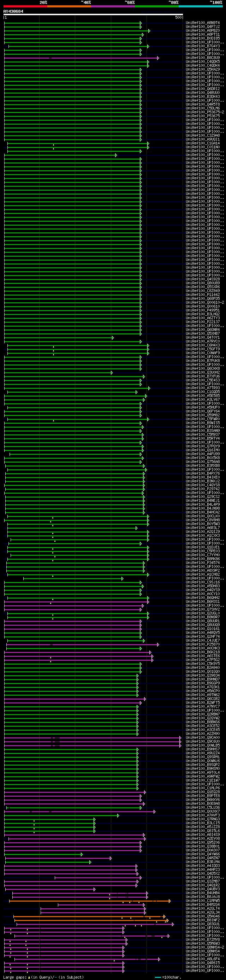Open the UniRef100_A4IDD3 entry
This screenshot has width=226, height=980.
coord(203,866)
